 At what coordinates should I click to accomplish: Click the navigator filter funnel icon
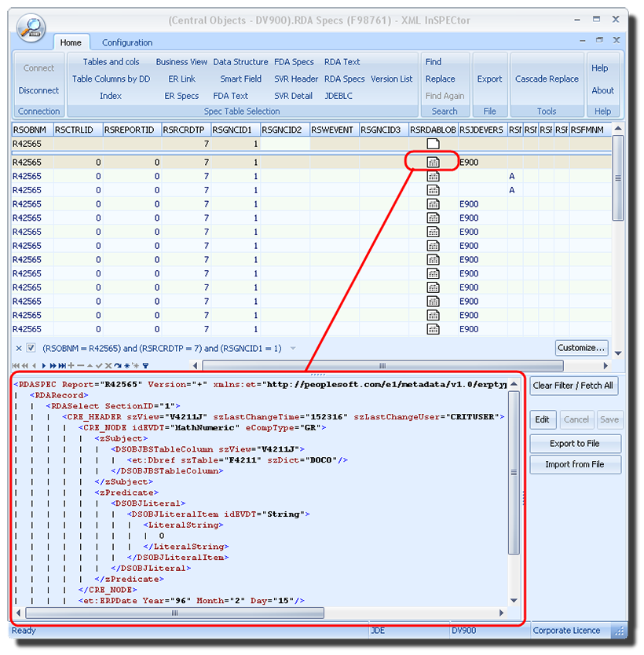(145, 365)
